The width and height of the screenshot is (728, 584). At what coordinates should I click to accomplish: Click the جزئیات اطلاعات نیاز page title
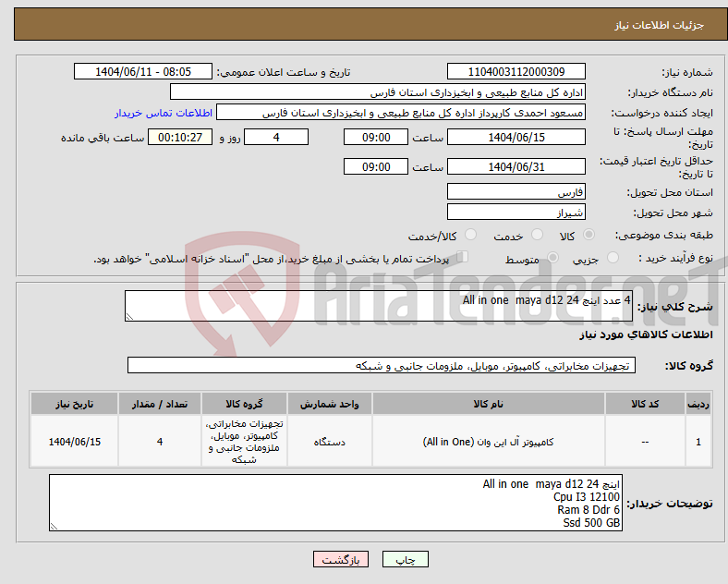pos(660,25)
